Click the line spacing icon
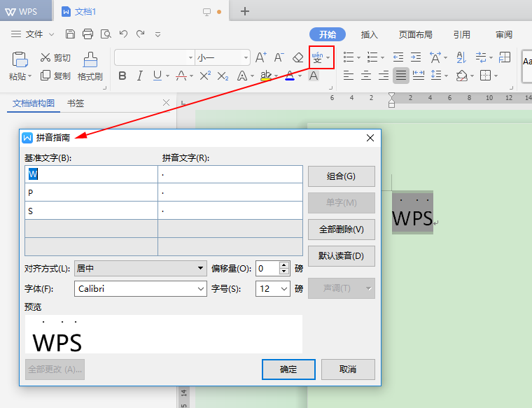This screenshot has height=408, width=532. coord(436,76)
